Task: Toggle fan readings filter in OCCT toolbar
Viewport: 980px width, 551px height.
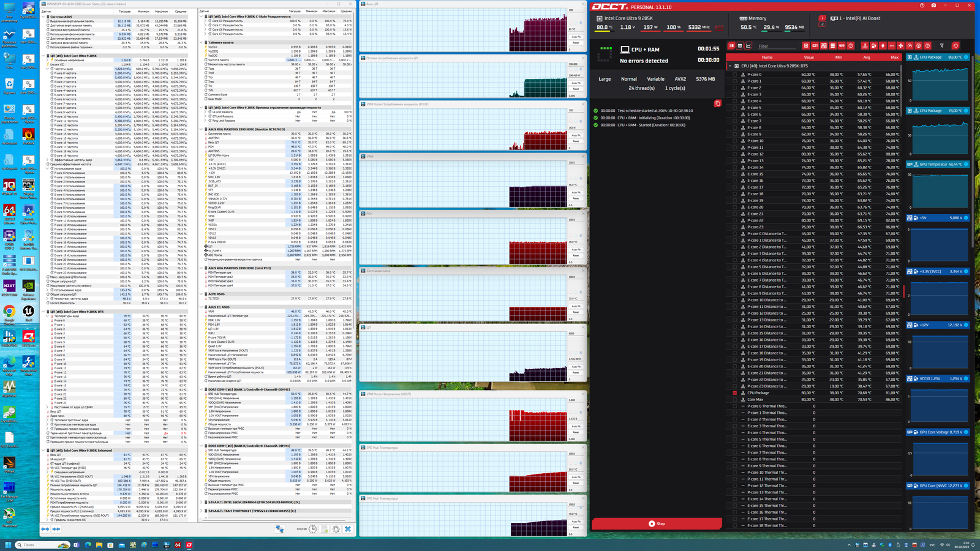Action: 900,46
